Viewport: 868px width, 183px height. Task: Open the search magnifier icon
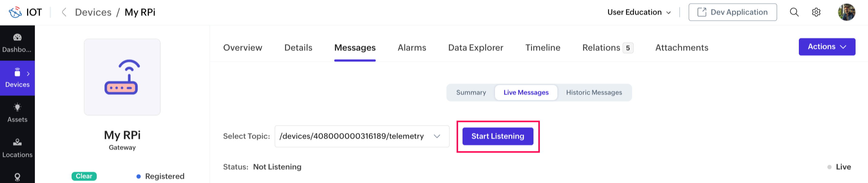coord(794,12)
